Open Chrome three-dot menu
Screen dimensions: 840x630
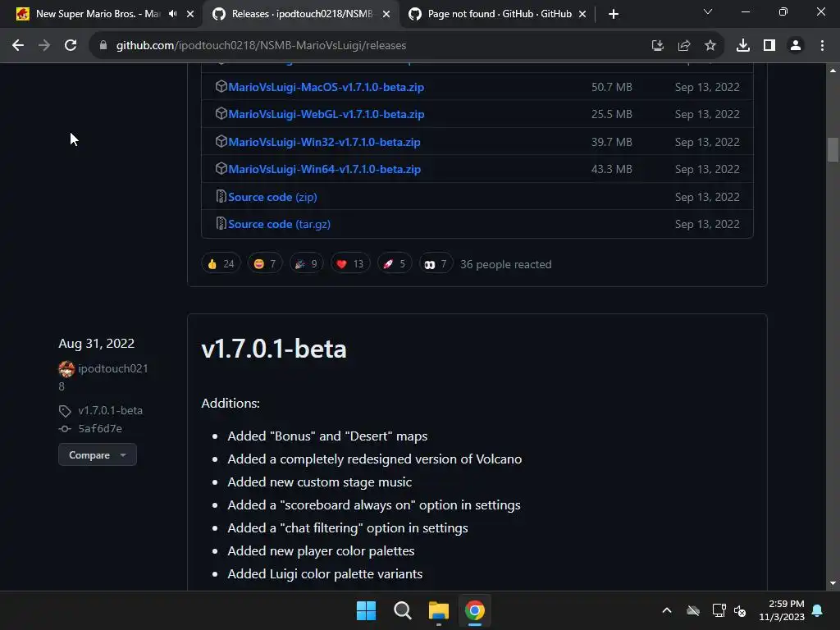coord(822,46)
